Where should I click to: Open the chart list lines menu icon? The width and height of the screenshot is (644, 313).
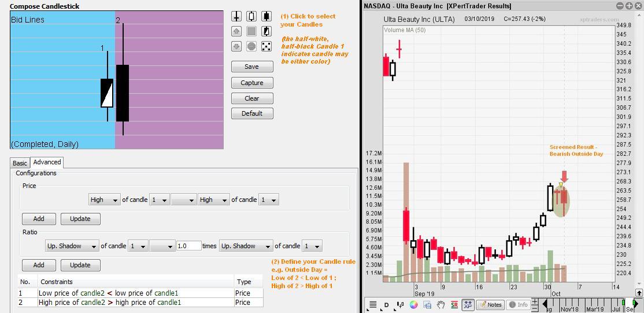tap(373, 305)
